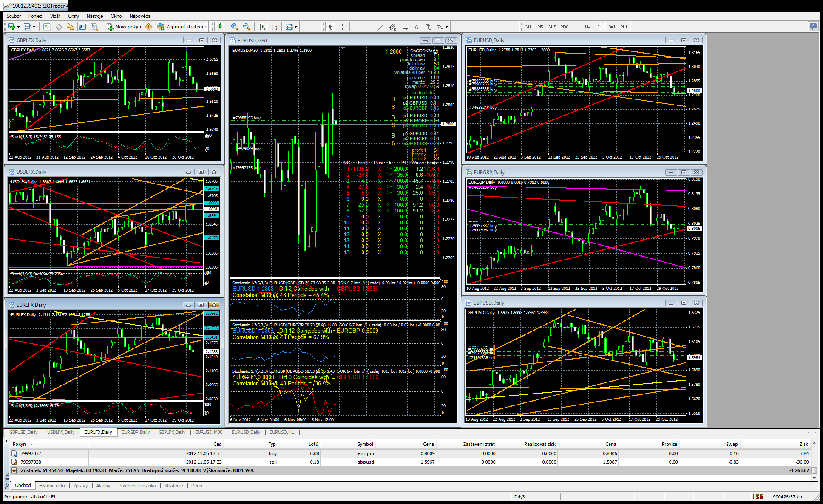
Task: Close the terminal panel with the X
Action: 6,441
